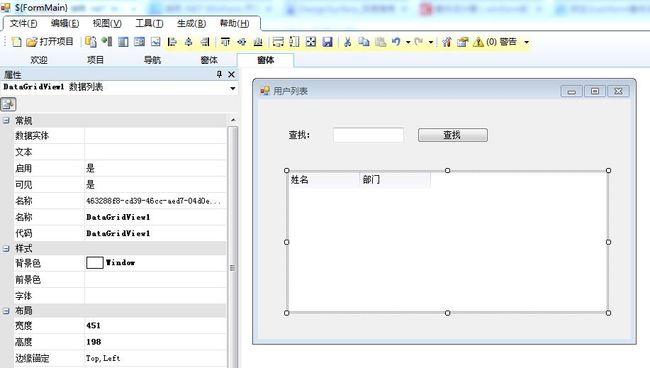Open the dropdown arrow after 警告
Viewport: 650px width, 368px height.
pos(526,42)
